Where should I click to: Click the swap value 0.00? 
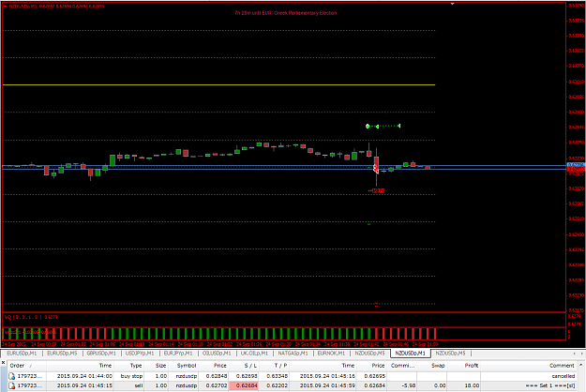[x=440, y=385]
